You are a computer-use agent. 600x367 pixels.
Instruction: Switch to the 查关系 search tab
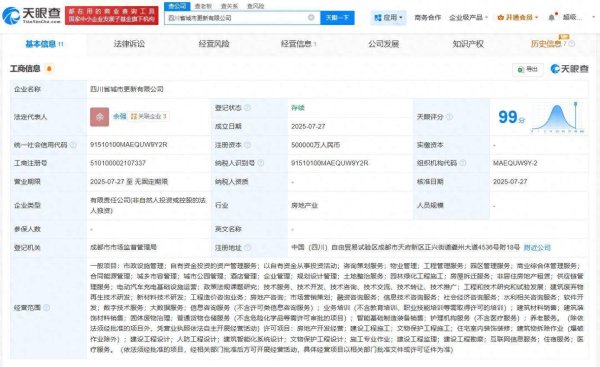(x=229, y=6)
